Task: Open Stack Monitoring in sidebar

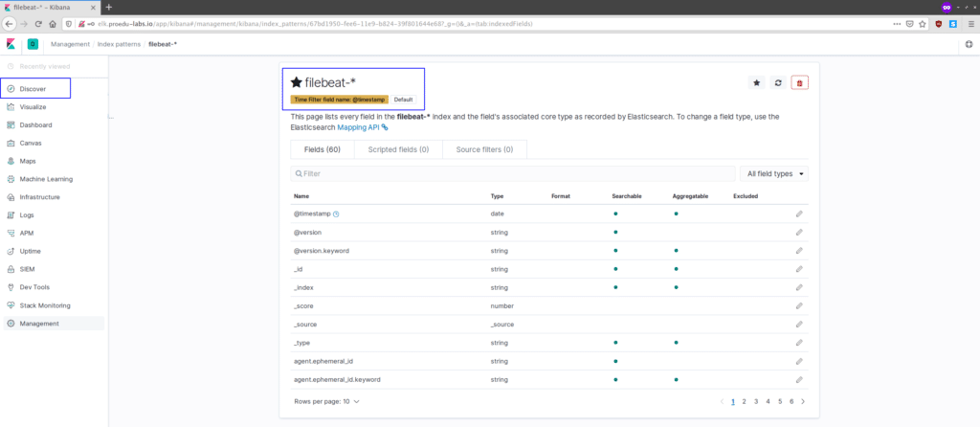Action: [45, 305]
